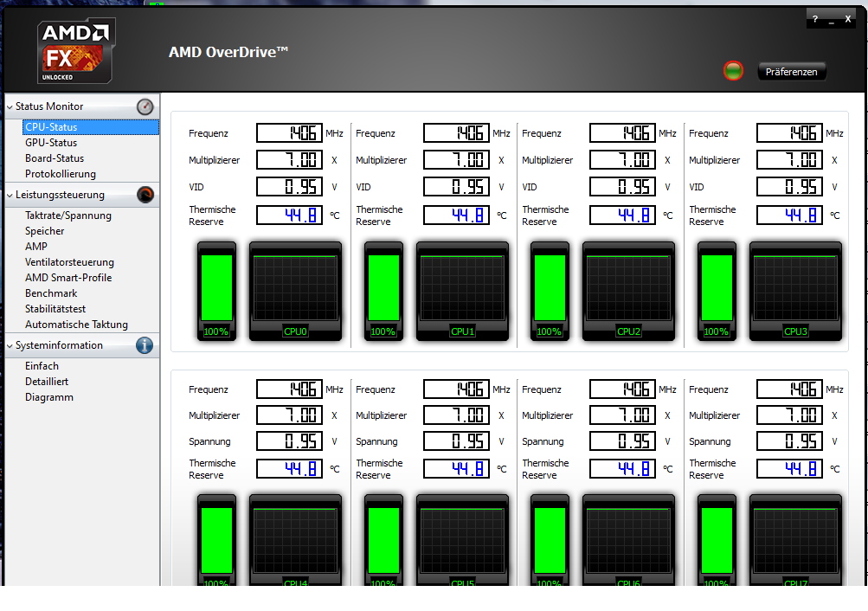Click the CPU6 Multiplizierer value field
Image resolution: width=868 pixels, height=611 pixels.
[623, 415]
